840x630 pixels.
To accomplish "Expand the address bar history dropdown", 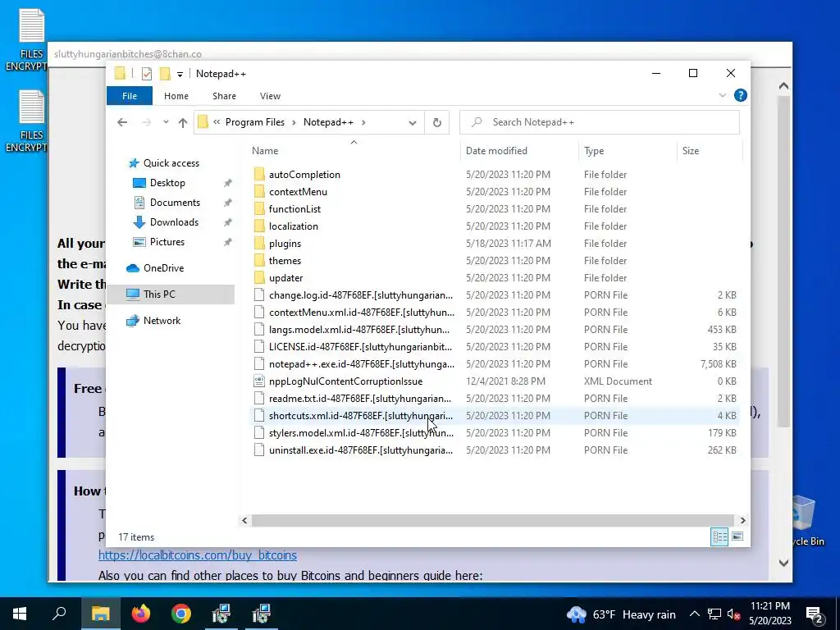I will [x=412, y=123].
